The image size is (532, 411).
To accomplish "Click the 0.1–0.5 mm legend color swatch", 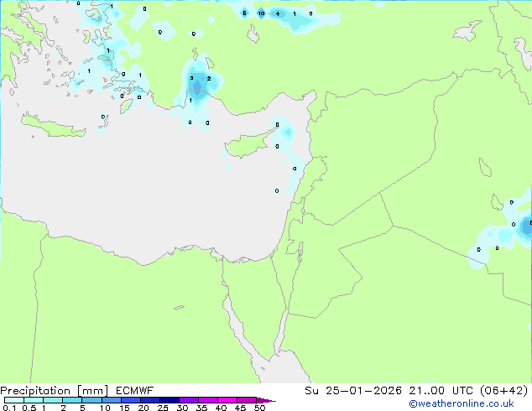I will tap(14, 400).
